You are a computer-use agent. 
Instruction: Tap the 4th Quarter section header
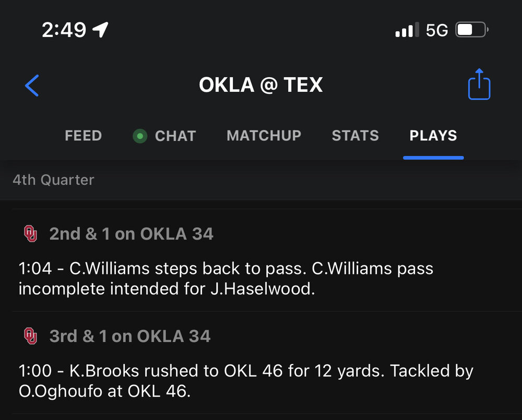tap(53, 180)
